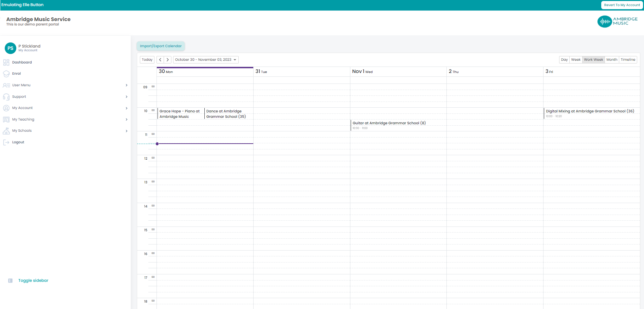Open the User Menu item
The image size is (644, 309).
[x=21, y=85]
